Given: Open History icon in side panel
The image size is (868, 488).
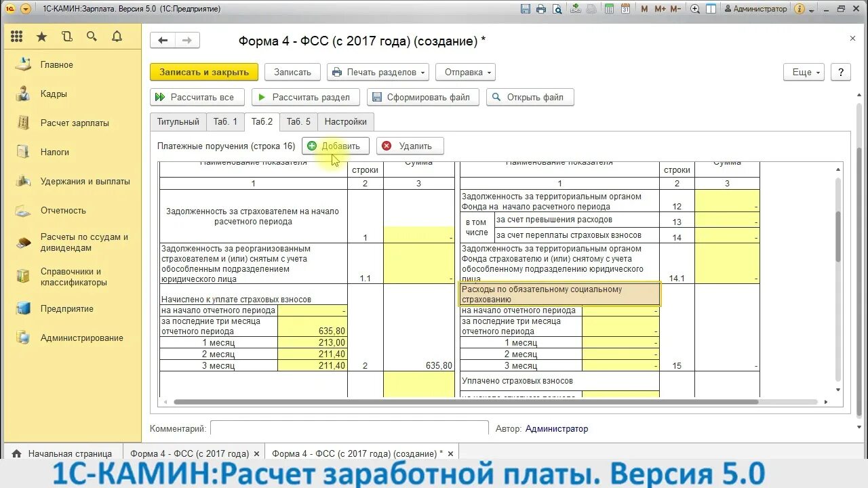Looking at the screenshot, I should [66, 37].
